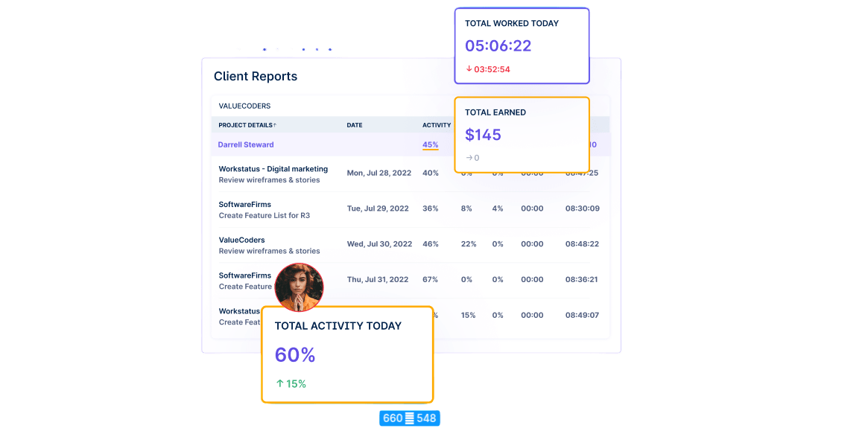Click the Client Reports heading
Screen dimensions: 868x437
tap(256, 76)
